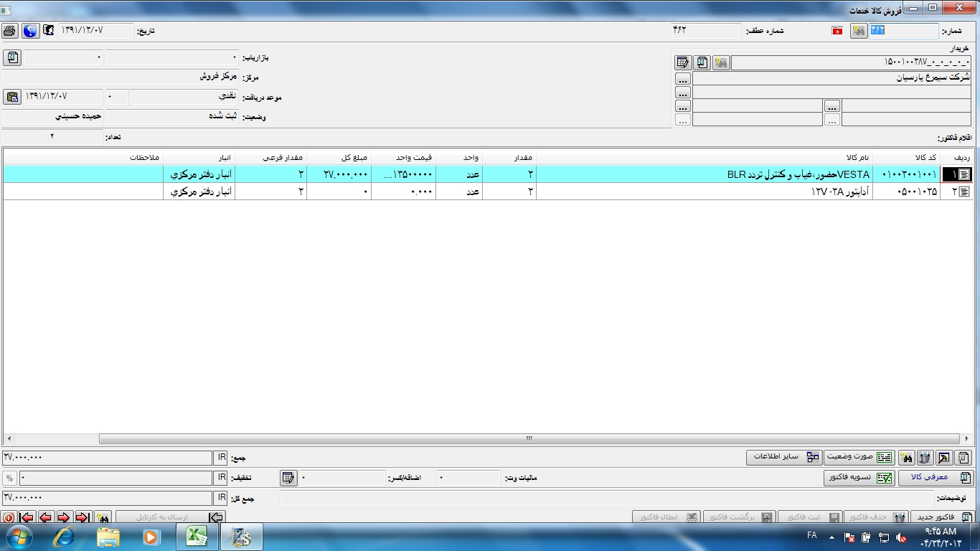The height and width of the screenshot is (551, 980).
Task: Click the trash delete-row icon below the item grid
Action: (925, 458)
